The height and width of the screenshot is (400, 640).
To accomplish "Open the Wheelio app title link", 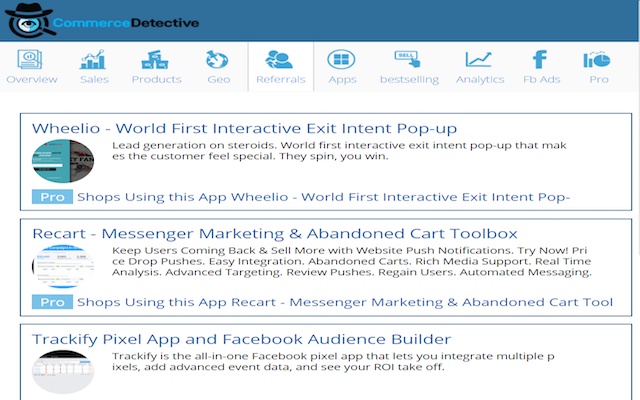I will pyautogui.click(x=244, y=129).
